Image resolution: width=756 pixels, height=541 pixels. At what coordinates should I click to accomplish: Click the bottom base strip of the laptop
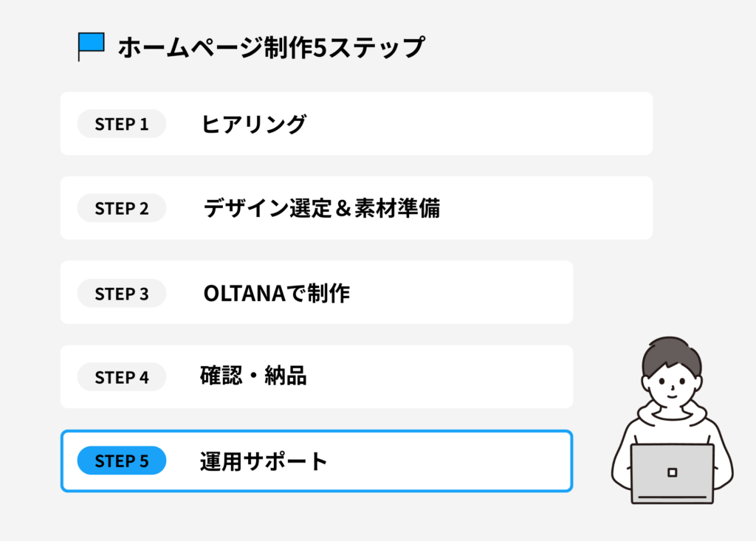[x=672, y=498]
